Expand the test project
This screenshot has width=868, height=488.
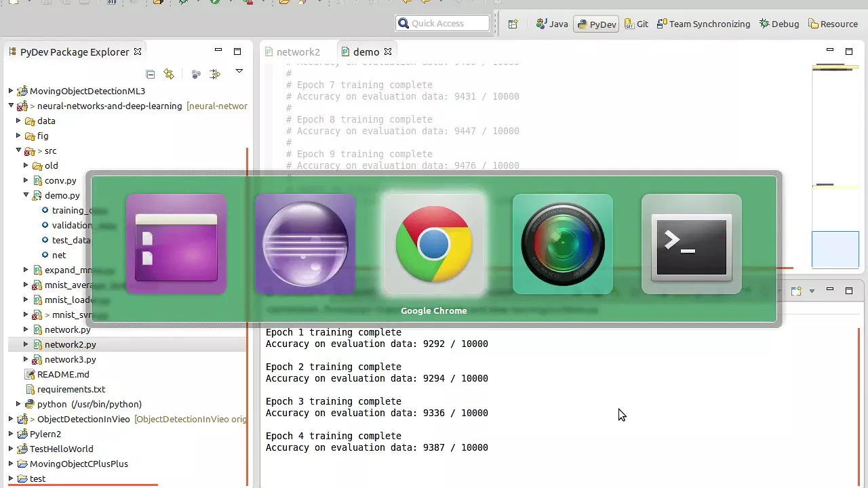click(x=11, y=479)
